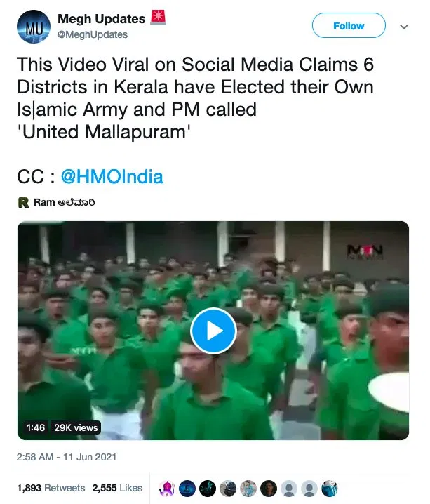Click the third black-teal liker avatar
This screenshot has width=430, height=504.
208,489
